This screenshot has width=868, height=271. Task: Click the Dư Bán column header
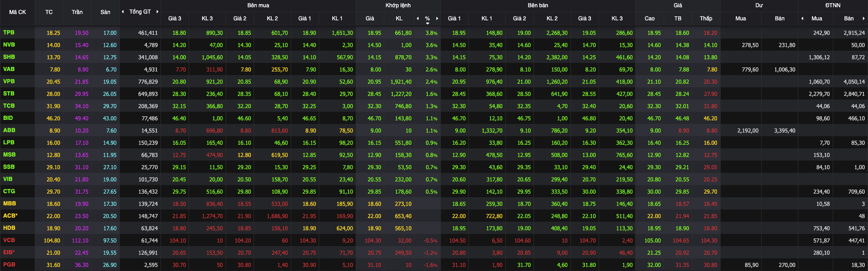[x=780, y=19]
